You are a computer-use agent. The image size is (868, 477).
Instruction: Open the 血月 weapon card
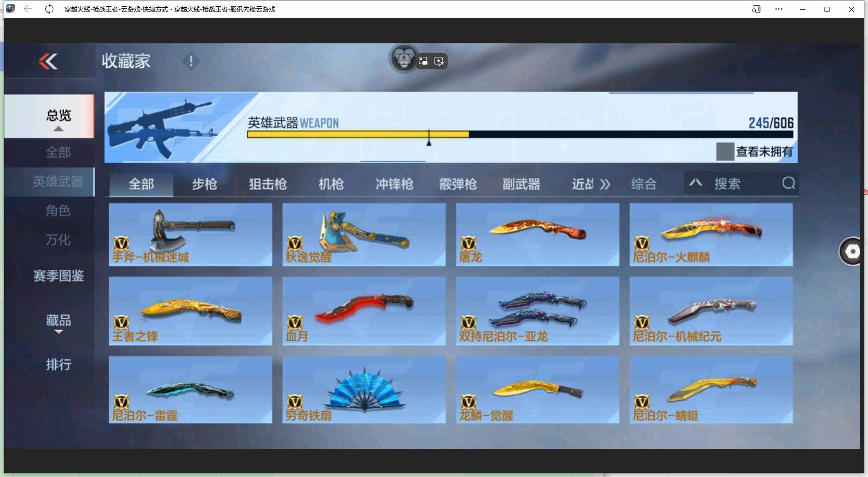[x=364, y=311]
